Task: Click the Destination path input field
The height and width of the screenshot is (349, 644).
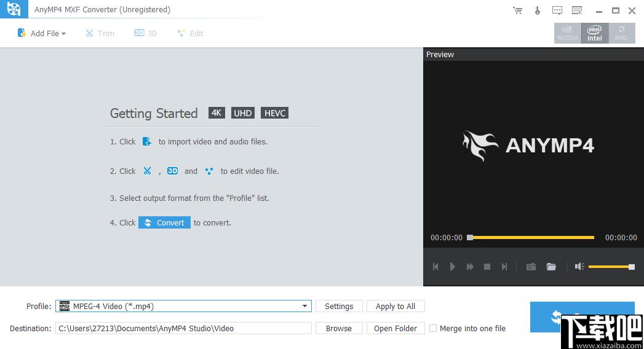Action: coord(183,329)
